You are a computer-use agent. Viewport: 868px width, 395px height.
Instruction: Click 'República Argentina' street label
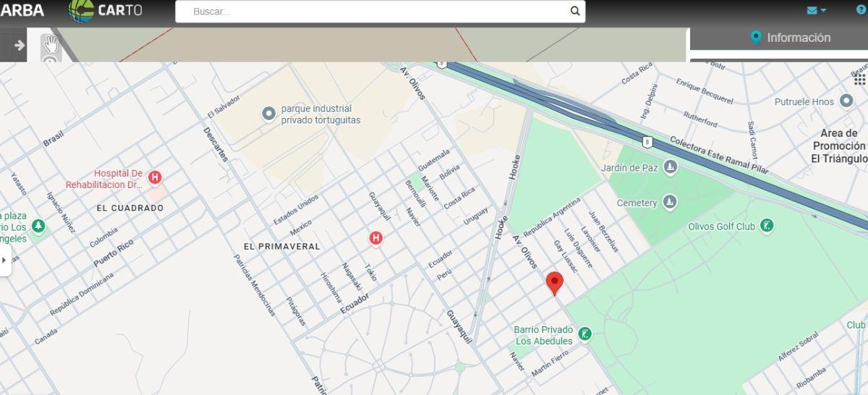pos(551,217)
